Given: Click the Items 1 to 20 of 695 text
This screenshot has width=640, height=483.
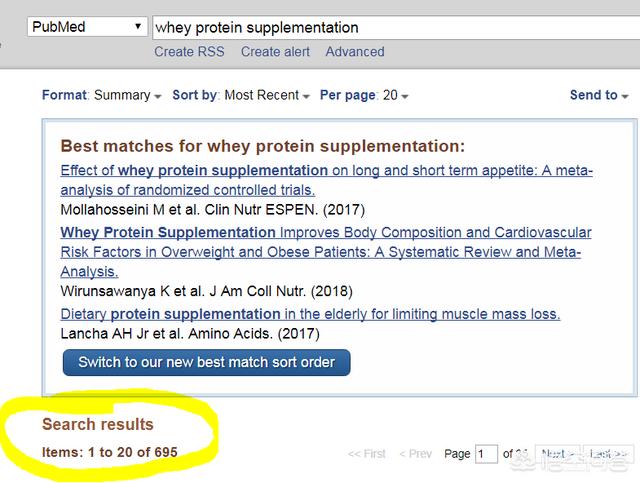Looking at the screenshot, I should 110,452.
